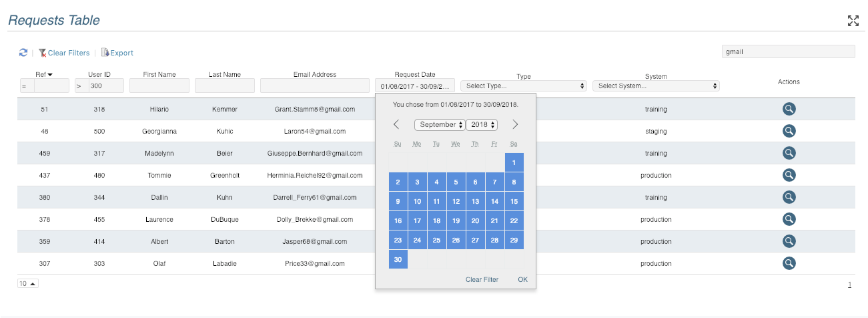The width and height of the screenshot is (868, 318).
Task: Sort by Type column header
Action: pos(524,76)
